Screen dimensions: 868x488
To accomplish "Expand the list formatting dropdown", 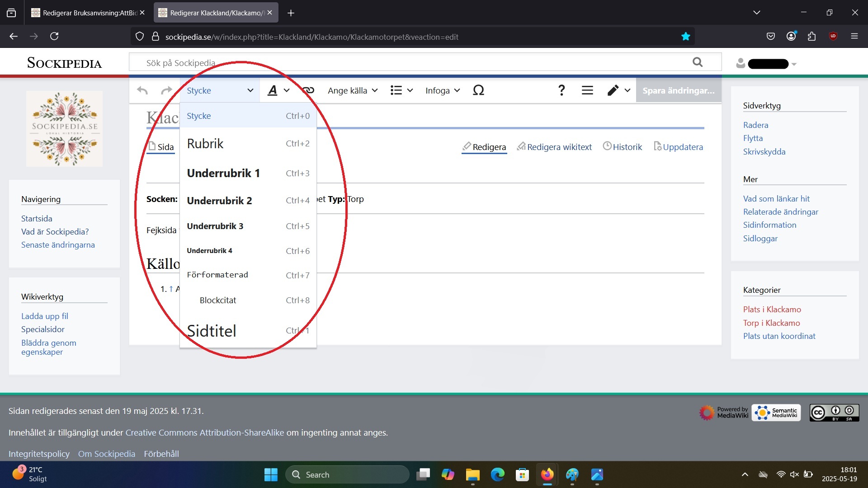I will [401, 90].
